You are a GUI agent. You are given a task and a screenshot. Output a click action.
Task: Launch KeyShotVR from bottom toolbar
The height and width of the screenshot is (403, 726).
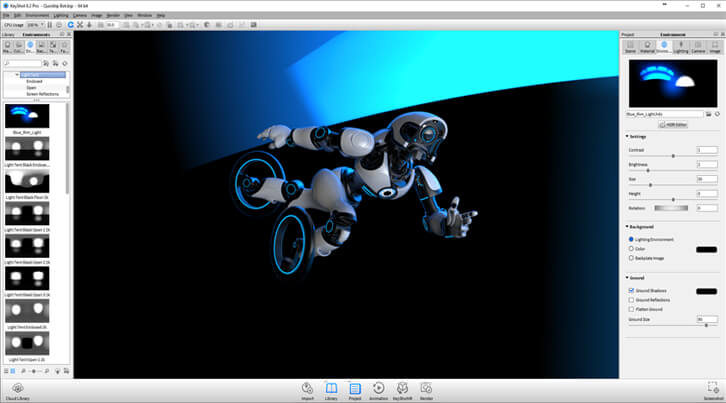[403, 388]
